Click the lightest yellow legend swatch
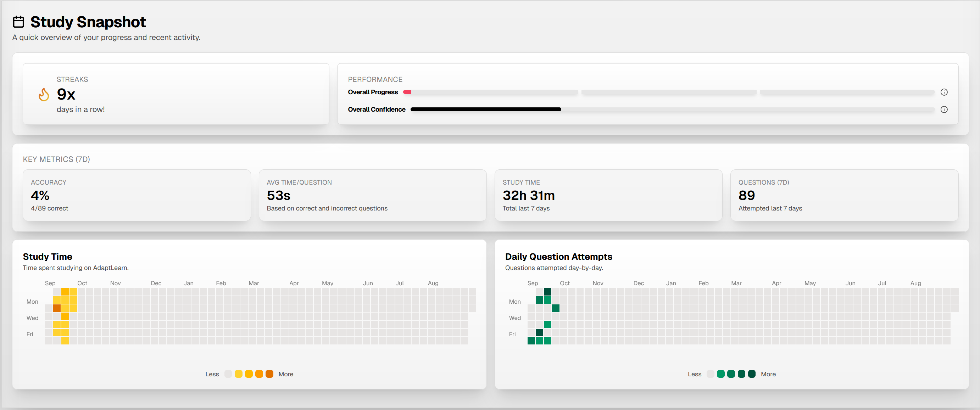Viewport: 980px width, 410px height. click(x=239, y=374)
